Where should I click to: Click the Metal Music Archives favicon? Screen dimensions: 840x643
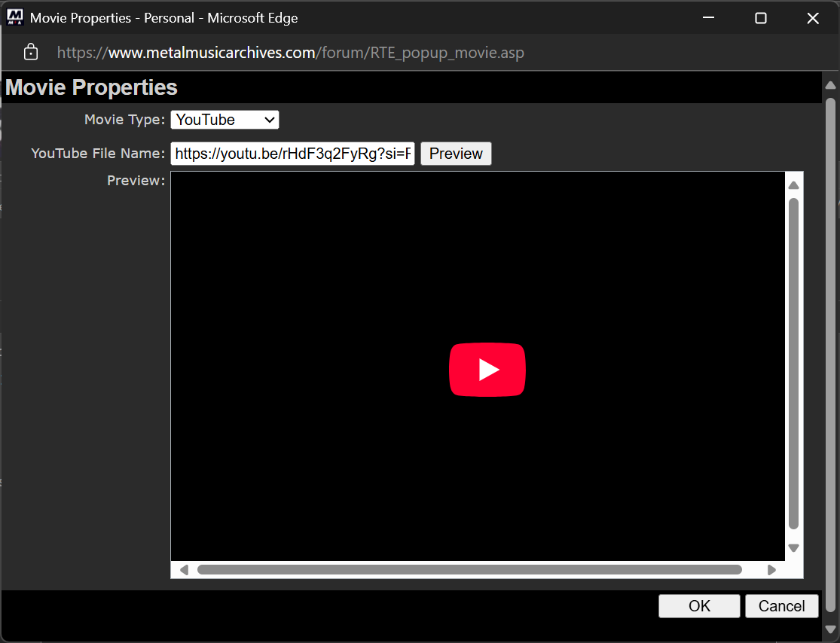tap(15, 17)
